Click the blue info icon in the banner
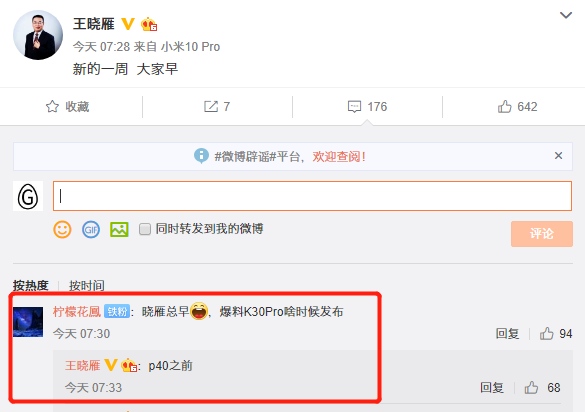The height and width of the screenshot is (412, 585). (201, 156)
